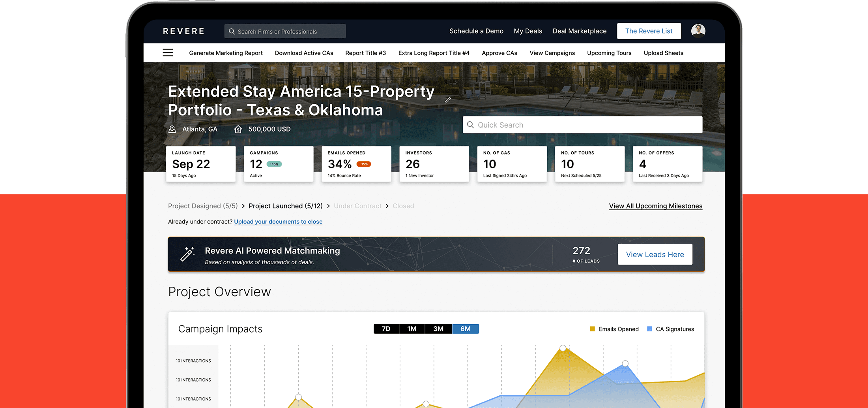868x408 pixels.
Task: Click the Closed step
Action: click(403, 206)
